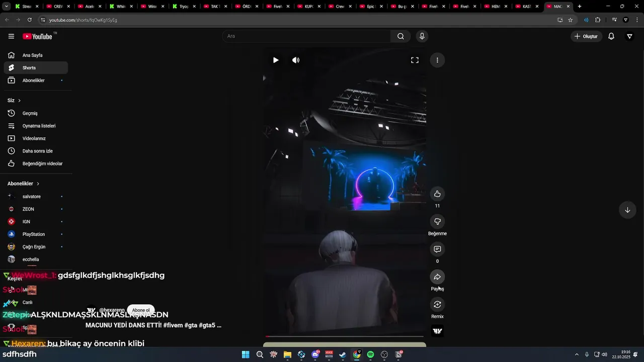Open Discord from the taskbar
Image resolution: width=644 pixels, height=362 pixels.
[x=315, y=354]
